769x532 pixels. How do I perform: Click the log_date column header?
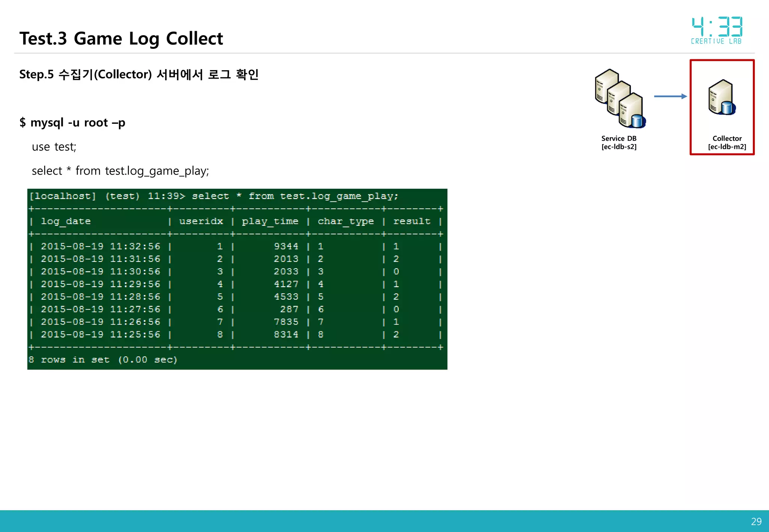[66, 221]
